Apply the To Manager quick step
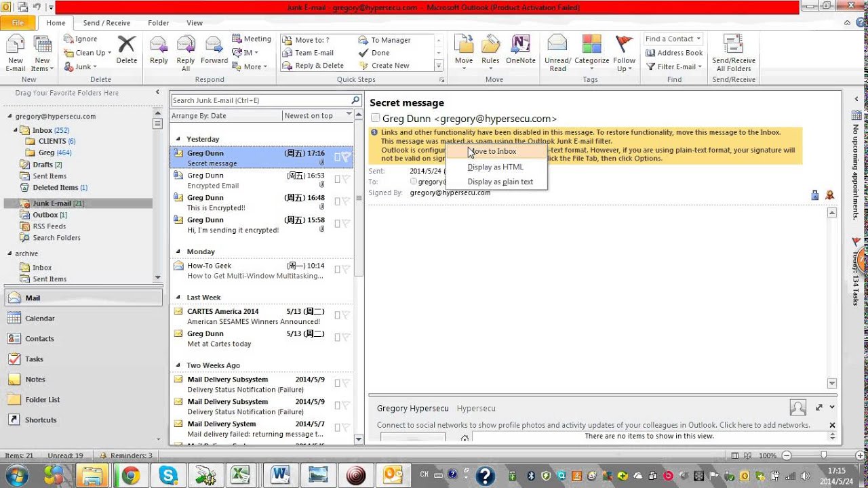Image resolution: width=868 pixels, height=488 pixels. point(384,40)
